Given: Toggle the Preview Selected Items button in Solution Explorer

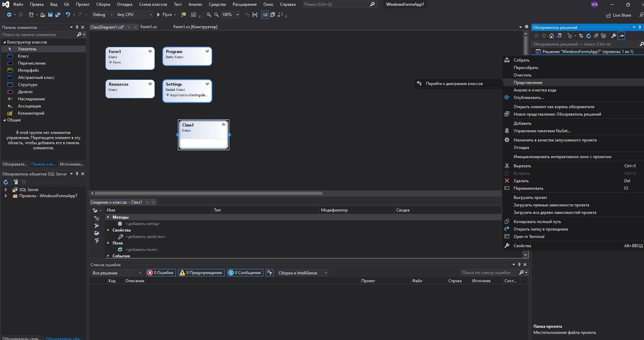Looking at the screenshot, I should tap(621, 36).
